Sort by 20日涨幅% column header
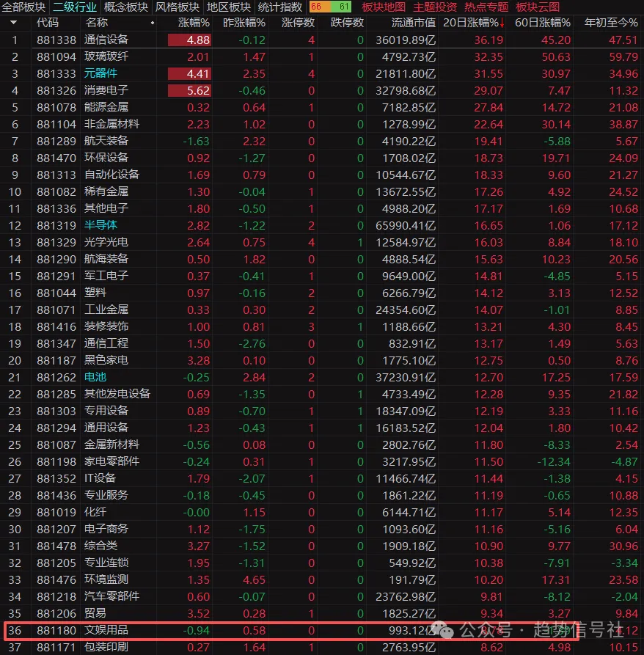644x655 pixels. [473, 23]
